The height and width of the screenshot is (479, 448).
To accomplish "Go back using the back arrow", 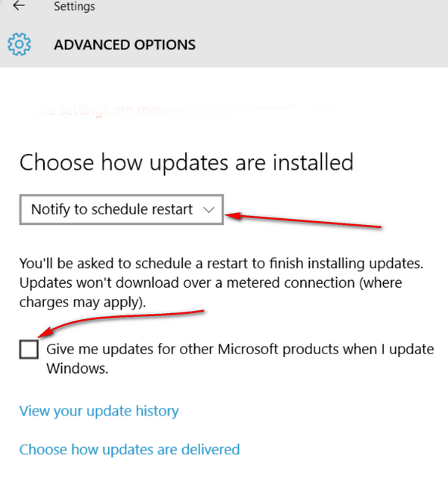I will pyautogui.click(x=19, y=5).
